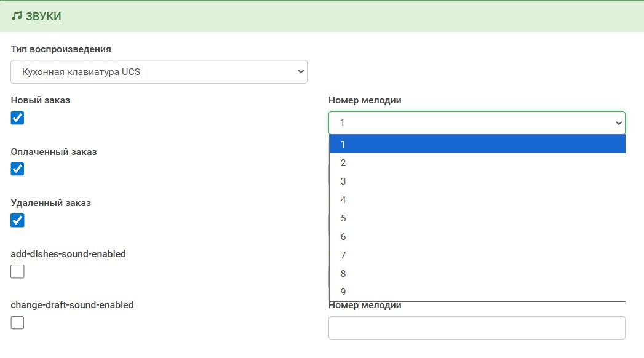
Task: Enable the add-dishes-sound-enabled checkbox
Action: [18, 271]
